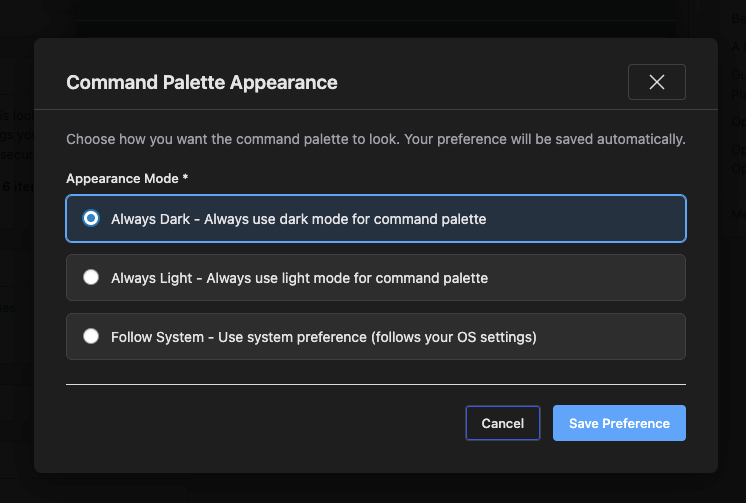The image size is (746, 503).
Task: Click the dialog title Command Palette Appearance
Action: (x=202, y=82)
